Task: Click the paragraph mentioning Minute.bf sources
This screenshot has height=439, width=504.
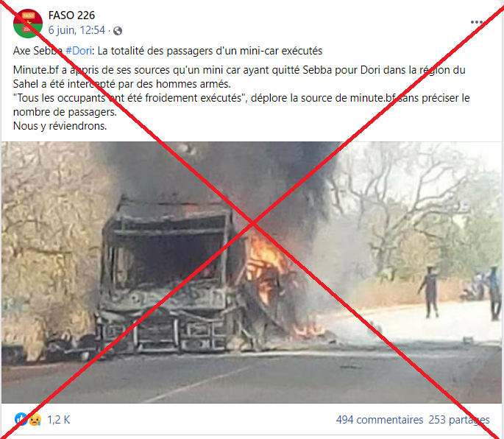Action: 239,77
